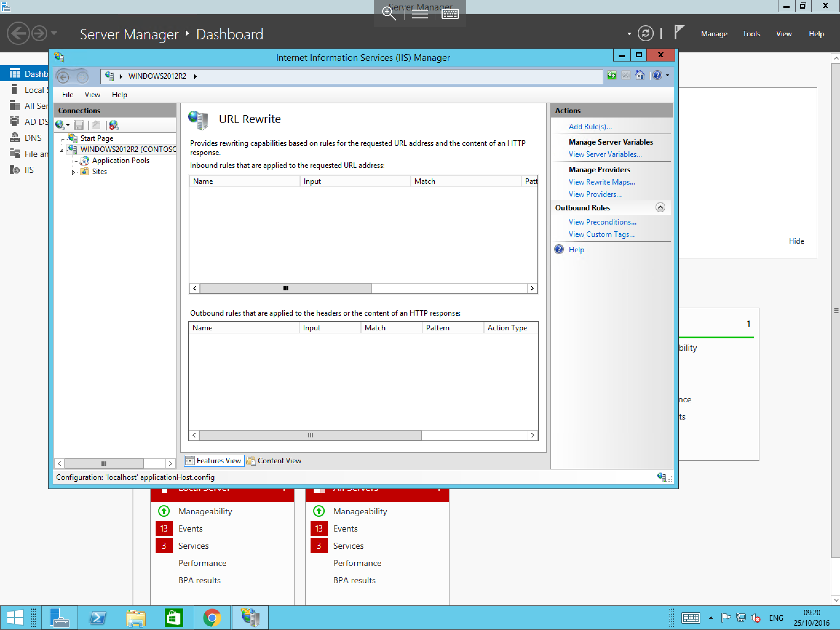Select DNS in Server Manager sidebar
This screenshot has width=840, height=630.
point(33,138)
